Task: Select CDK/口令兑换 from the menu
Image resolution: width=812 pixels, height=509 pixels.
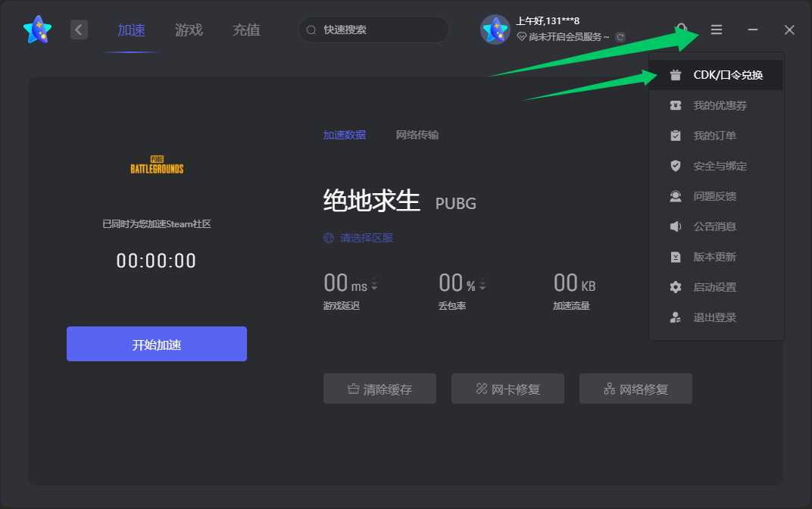Action: coord(716,75)
